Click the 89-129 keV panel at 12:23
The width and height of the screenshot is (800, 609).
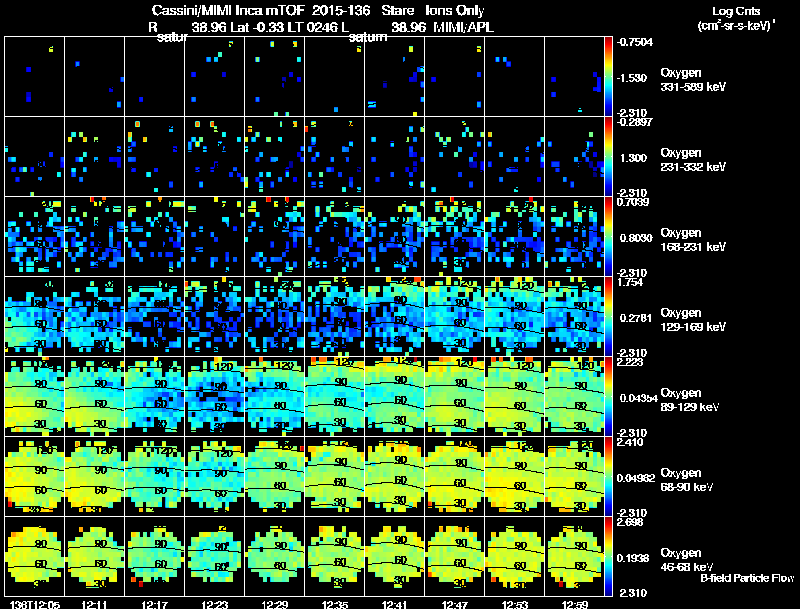point(214,397)
